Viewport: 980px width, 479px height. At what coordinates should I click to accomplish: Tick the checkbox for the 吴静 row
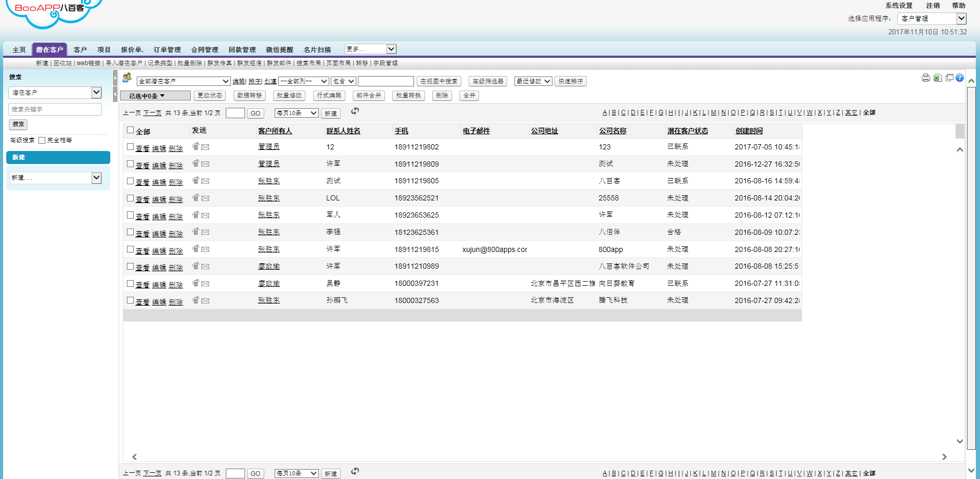pyautogui.click(x=131, y=283)
